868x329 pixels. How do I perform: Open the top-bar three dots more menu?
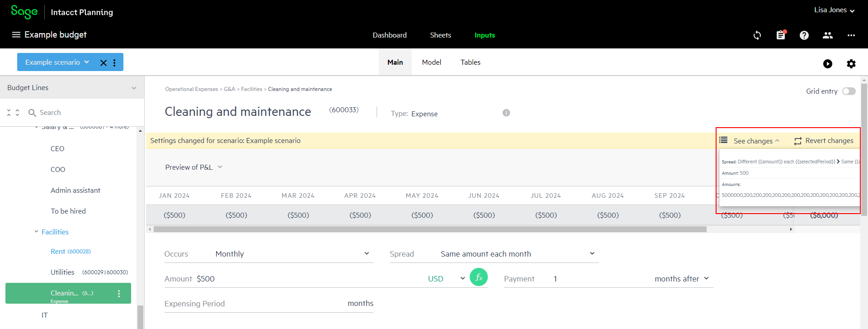point(851,35)
